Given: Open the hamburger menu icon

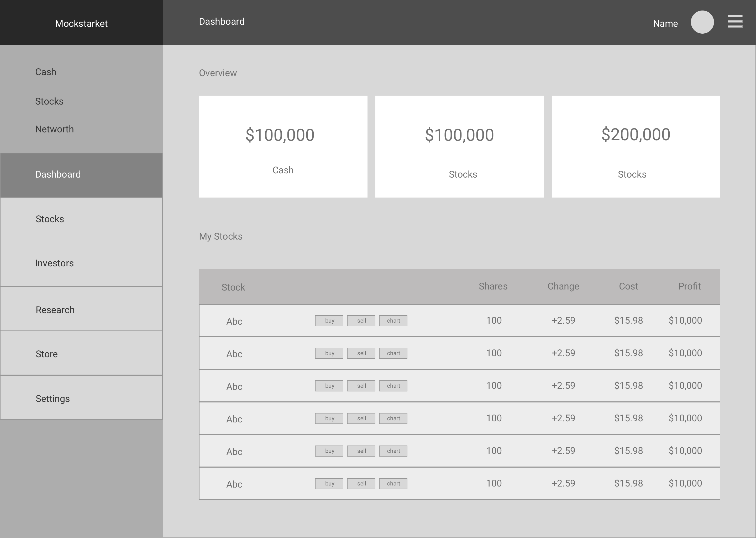Looking at the screenshot, I should [x=735, y=22].
